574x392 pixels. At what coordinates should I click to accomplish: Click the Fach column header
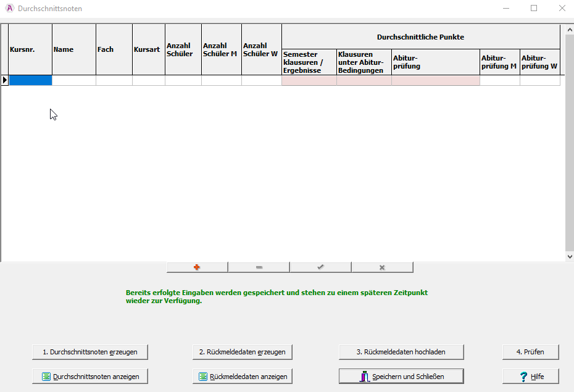point(114,49)
